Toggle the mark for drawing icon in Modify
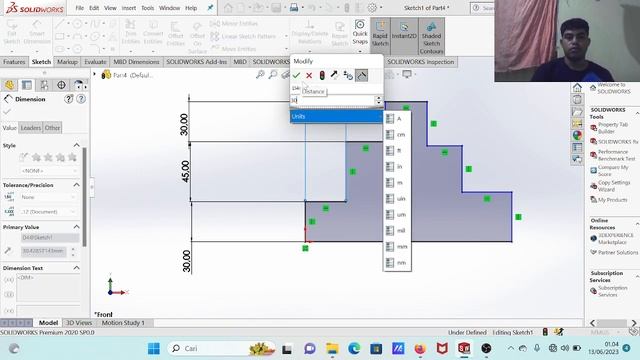Image resolution: width=640 pixels, height=360 pixels. point(361,75)
